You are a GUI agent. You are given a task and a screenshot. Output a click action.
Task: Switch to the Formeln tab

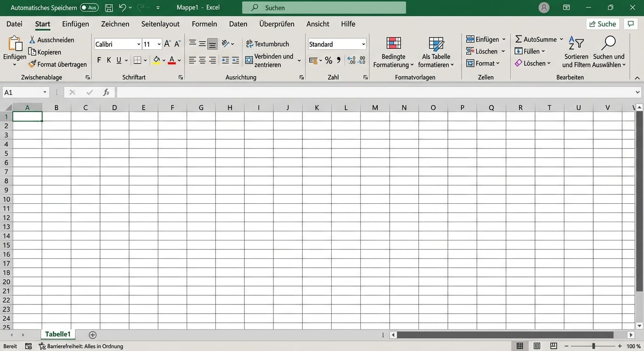[x=204, y=24]
